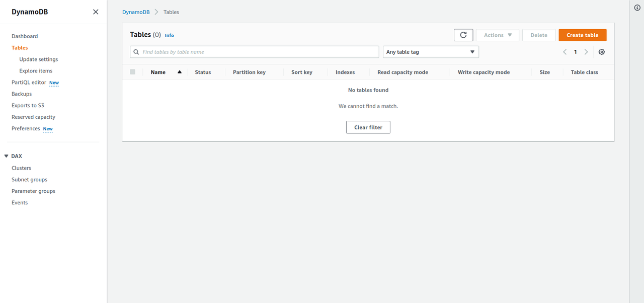Image resolution: width=644 pixels, height=303 pixels.
Task: Click the Tables breadcrumb text
Action: [171, 12]
